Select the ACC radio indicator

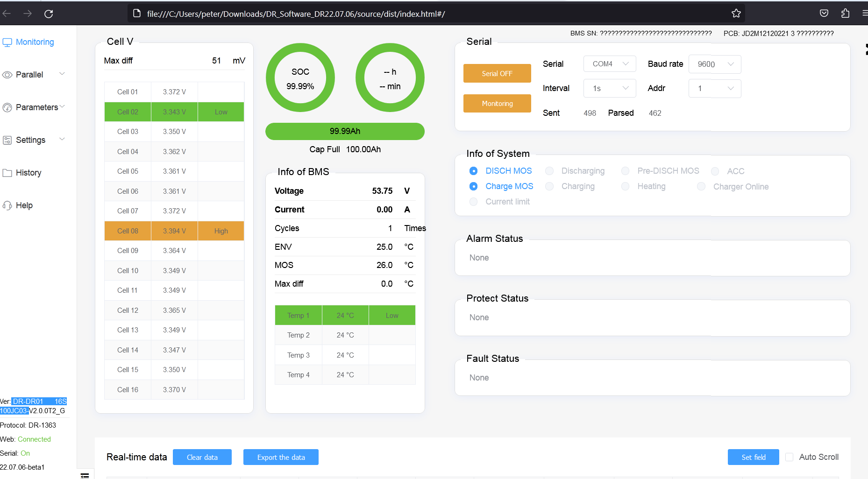715,171
